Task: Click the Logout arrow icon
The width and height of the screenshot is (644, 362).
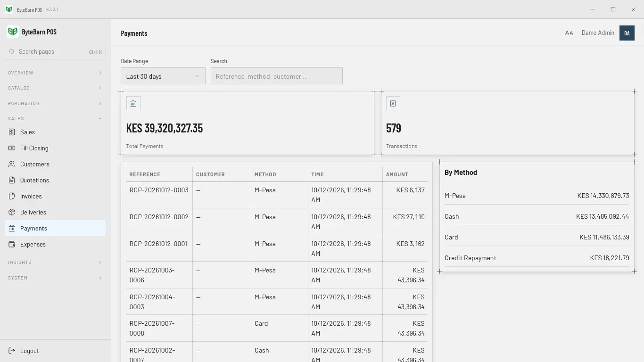Action: click(12, 351)
